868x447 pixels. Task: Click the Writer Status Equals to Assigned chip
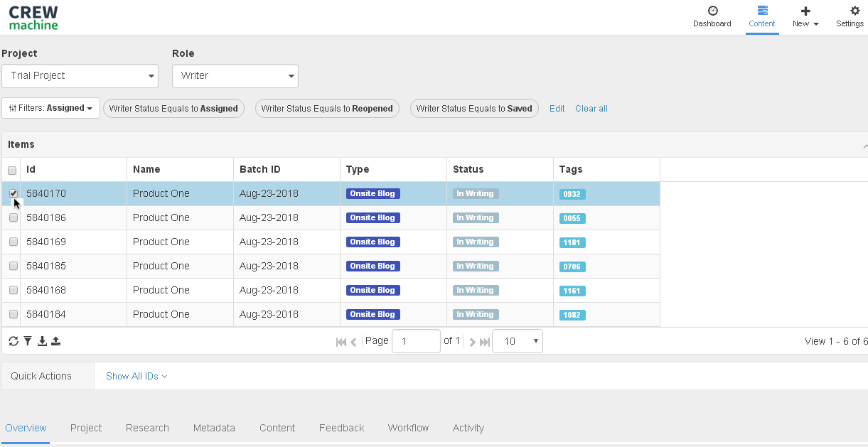coord(173,109)
